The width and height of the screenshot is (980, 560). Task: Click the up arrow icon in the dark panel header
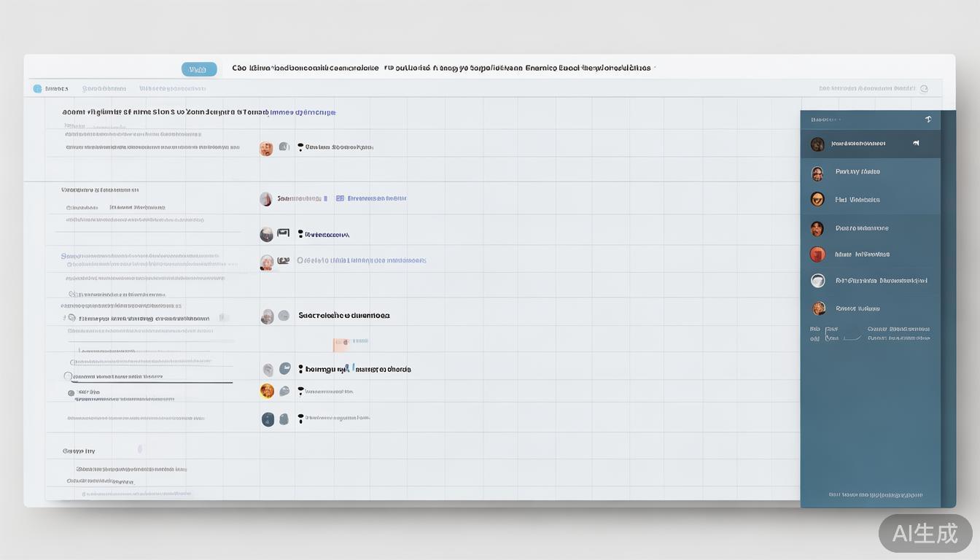pyautogui.click(x=928, y=119)
